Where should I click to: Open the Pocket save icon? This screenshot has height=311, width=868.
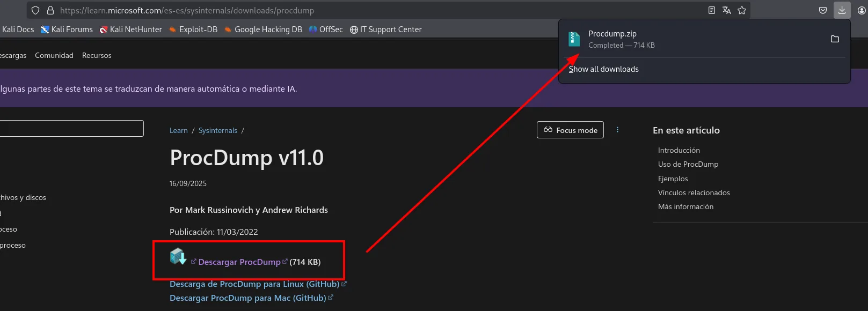(823, 10)
